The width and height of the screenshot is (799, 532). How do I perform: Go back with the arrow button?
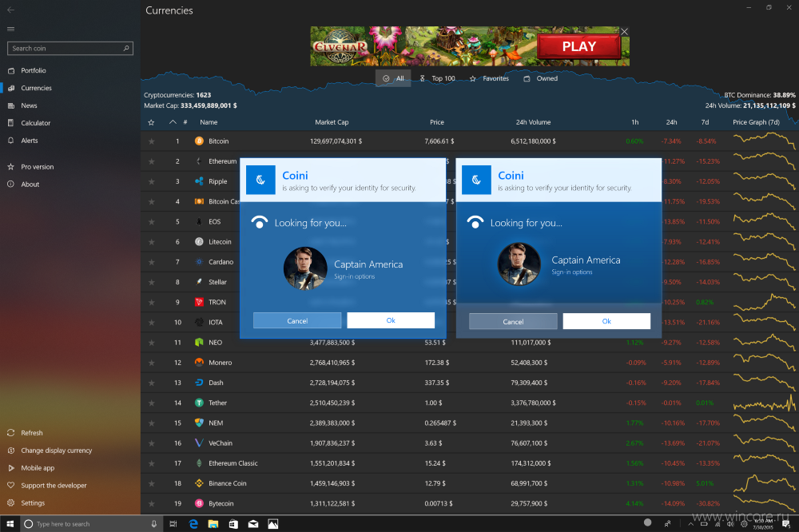point(10,10)
